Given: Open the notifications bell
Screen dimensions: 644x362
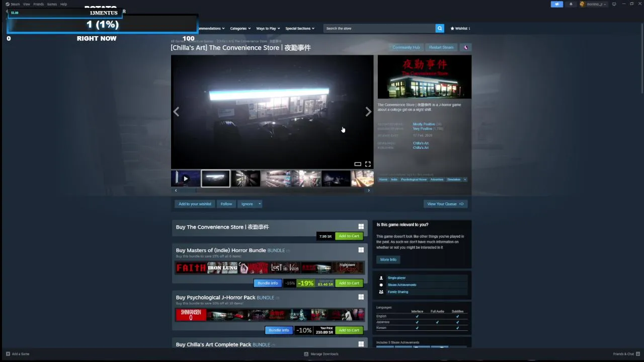Looking at the screenshot, I should (571, 4).
